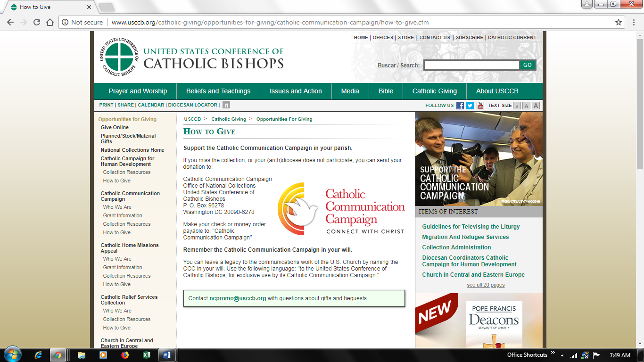
Task: Open Who We Are under Catholic Communication Campaign
Action: tap(117, 207)
